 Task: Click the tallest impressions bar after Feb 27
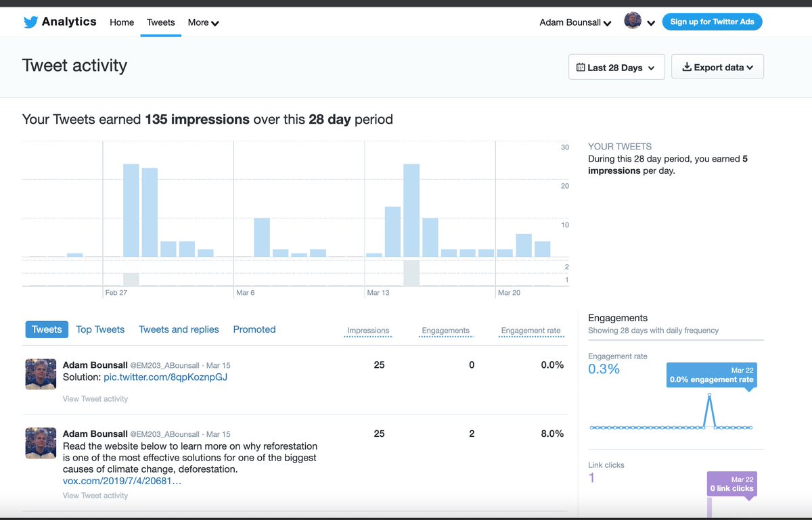(131, 210)
